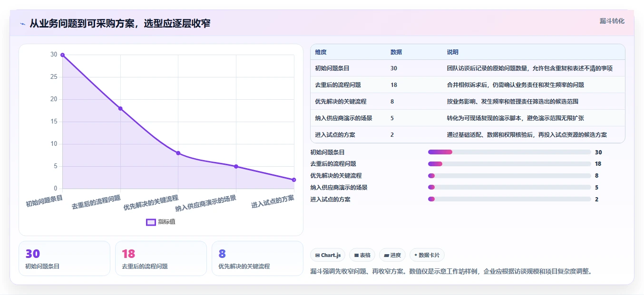Click progress value 18 beside 去重后的流程问题 bar
644x295 pixels.
(x=598, y=164)
